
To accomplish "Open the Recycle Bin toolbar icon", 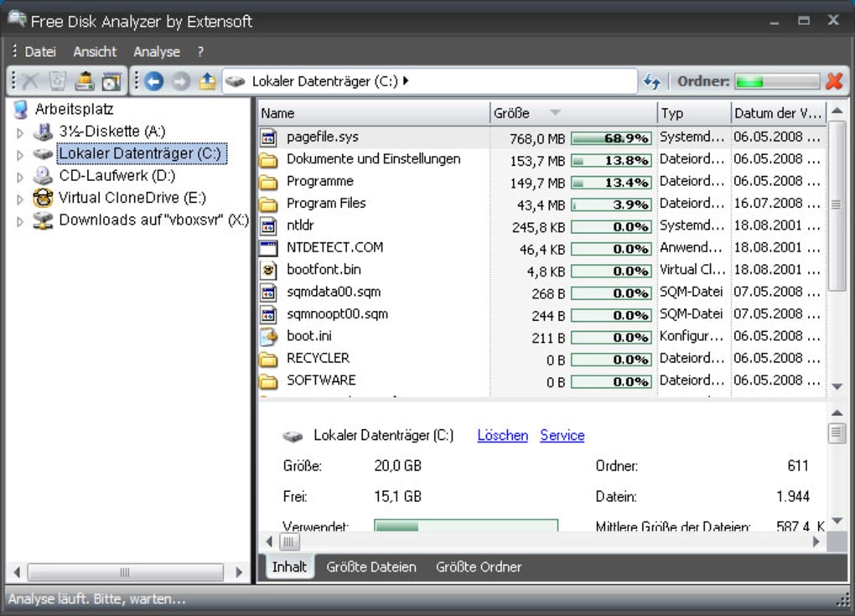I will (56, 80).
